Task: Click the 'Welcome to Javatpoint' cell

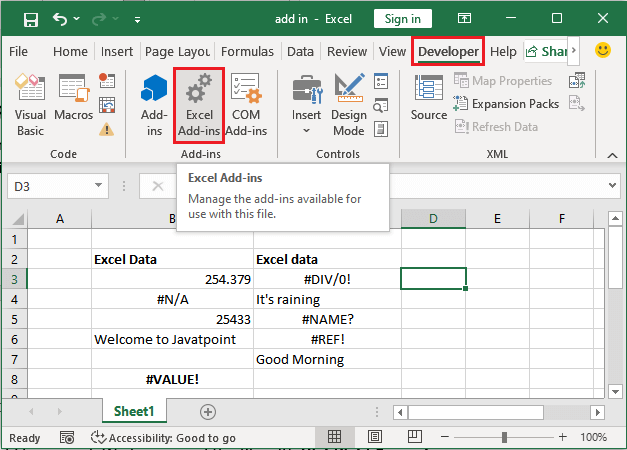Action: (172, 339)
